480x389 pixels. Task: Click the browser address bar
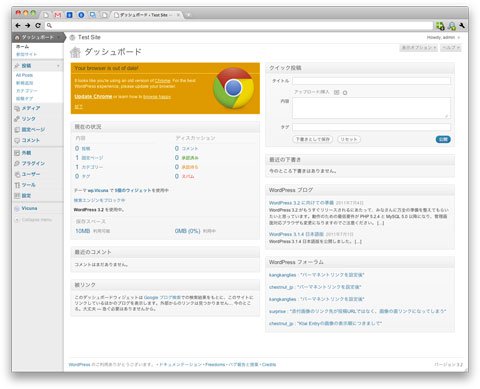239,25
